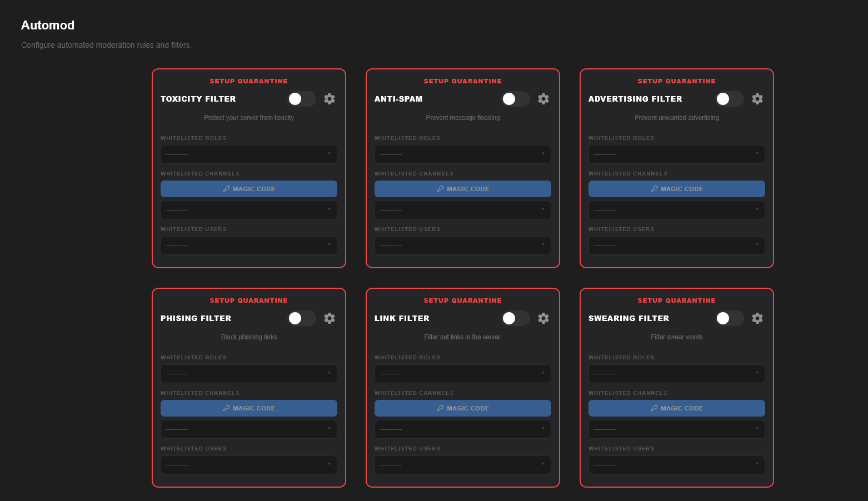Use Magic Code in Phising Filter card
The height and width of the screenshot is (501, 868).
249,408
